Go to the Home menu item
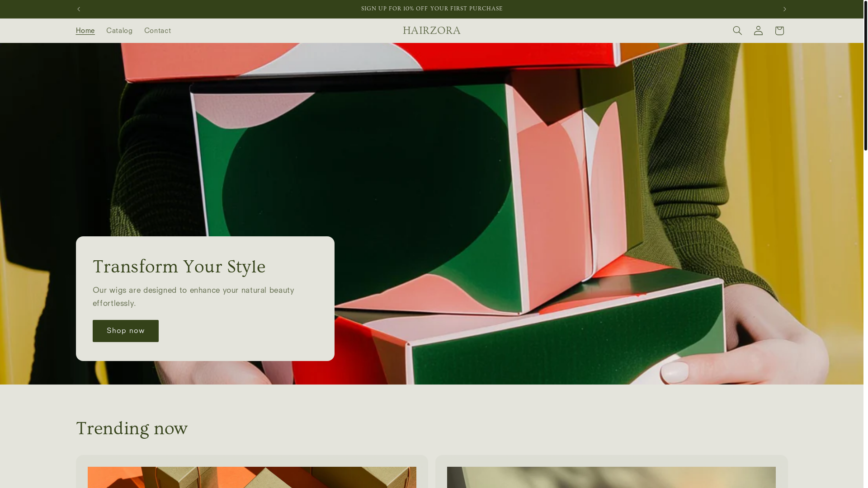This screenshot has height=488, width=868. pyautogui.click(x=85, y=31)
